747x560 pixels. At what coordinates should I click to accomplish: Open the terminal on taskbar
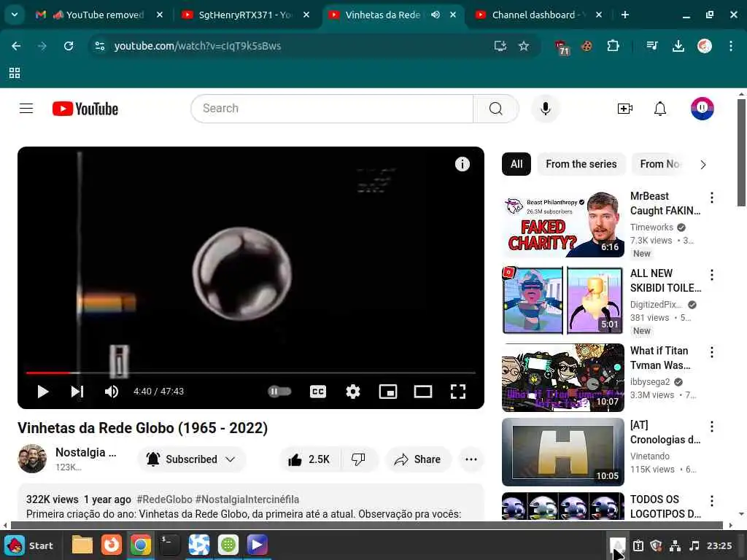coord(169,545)
